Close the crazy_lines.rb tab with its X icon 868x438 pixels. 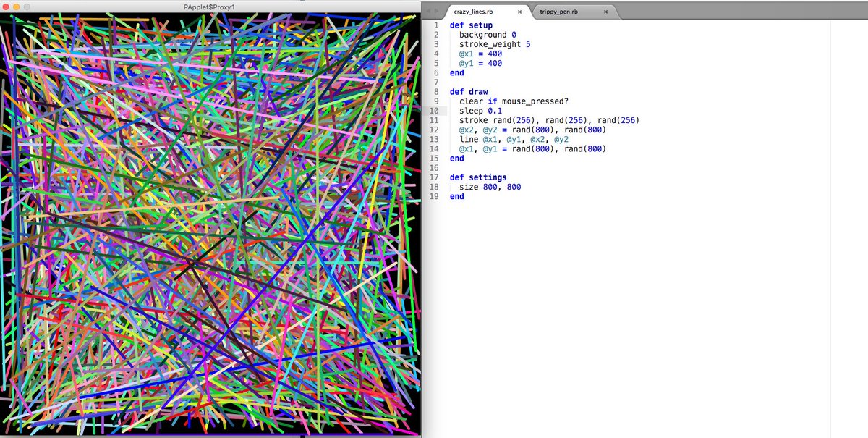[519, 12]
